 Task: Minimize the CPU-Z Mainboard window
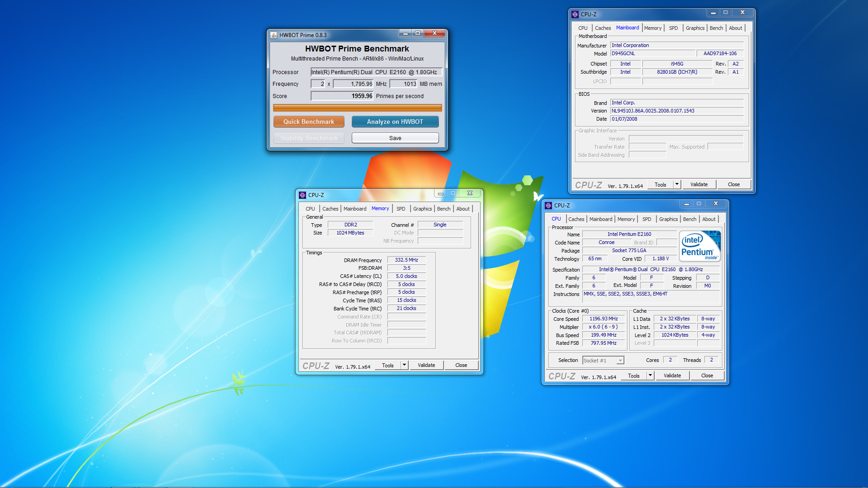pos(713,13)
